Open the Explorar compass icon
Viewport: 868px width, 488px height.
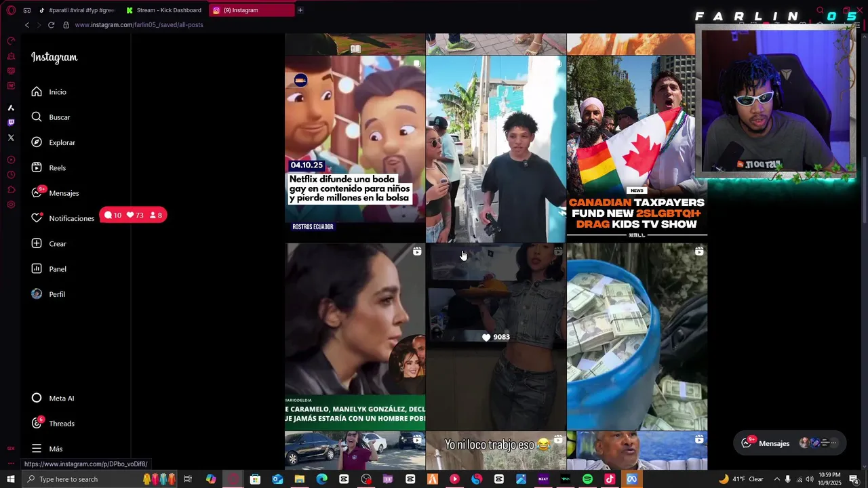(x=37, y=142)
